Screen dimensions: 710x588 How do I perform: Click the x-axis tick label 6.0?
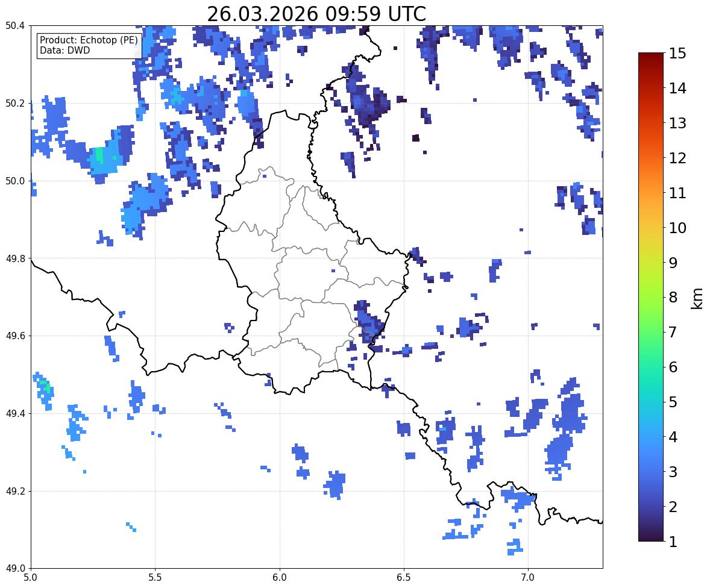pyautogui.click(x=280, y=578)
